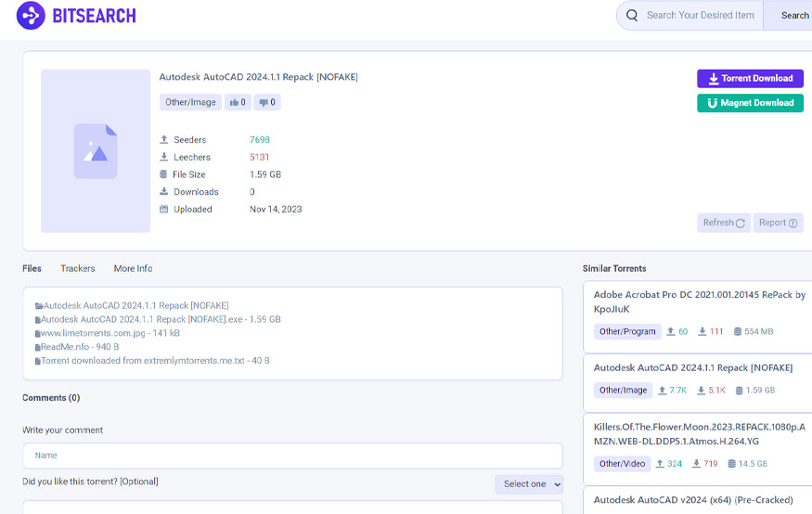This screenshot has width=812, height=514.
Task: Click the Other/Program category tag
Action: click(627, 332)
